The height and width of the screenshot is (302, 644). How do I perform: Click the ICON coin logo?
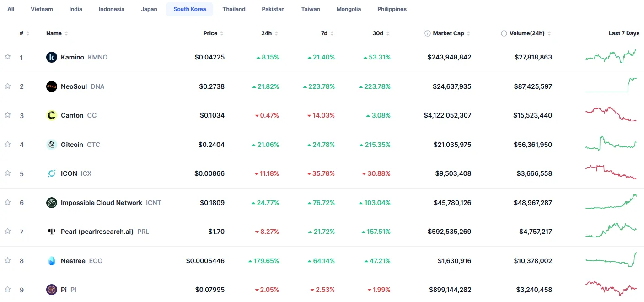(52, 173)
